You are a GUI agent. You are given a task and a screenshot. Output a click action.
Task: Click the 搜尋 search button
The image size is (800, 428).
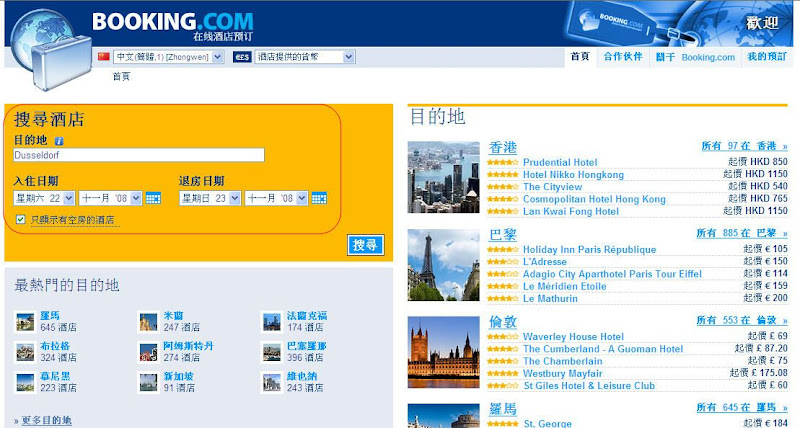click(x=365, y=245)
